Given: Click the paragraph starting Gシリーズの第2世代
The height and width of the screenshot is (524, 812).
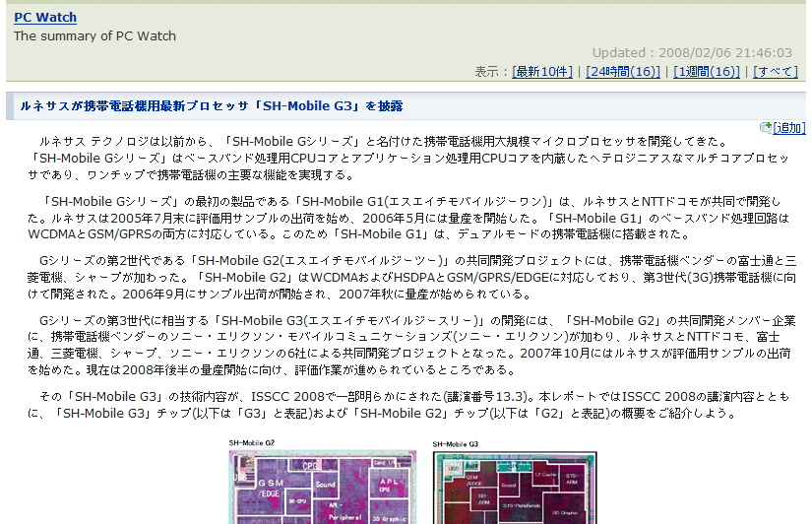Looking at the screenshot, I should (411, 278).
